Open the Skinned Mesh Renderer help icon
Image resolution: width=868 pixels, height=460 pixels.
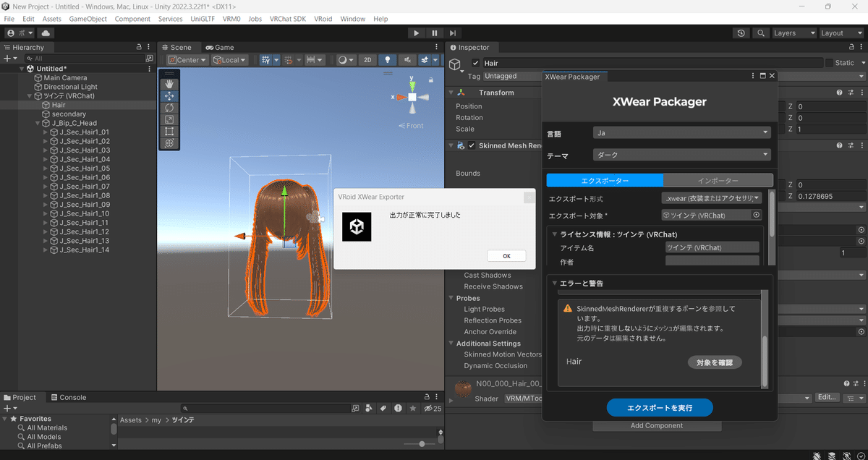click(840, 145)
